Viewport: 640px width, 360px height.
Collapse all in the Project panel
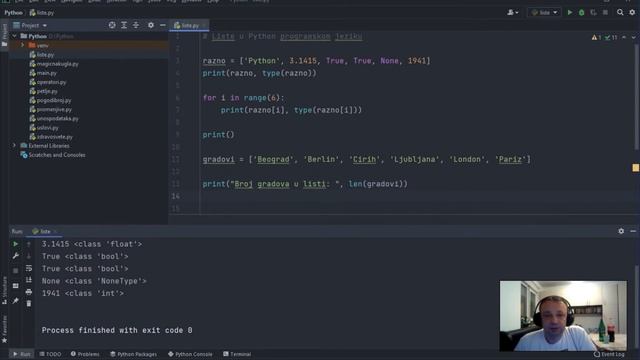tap(136, 25)
